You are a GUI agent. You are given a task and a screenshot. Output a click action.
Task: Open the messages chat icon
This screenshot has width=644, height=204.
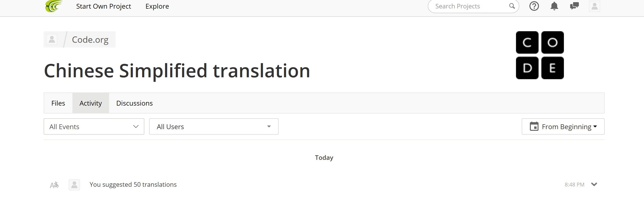(x=574, y=6)
